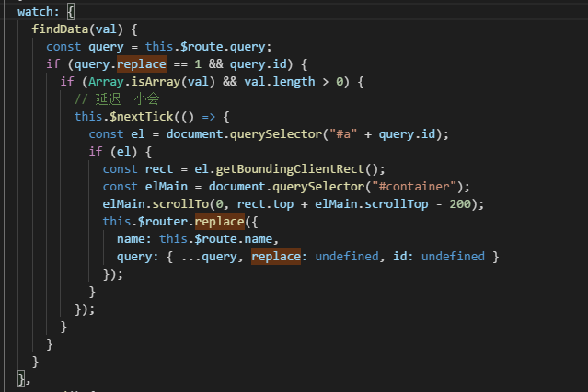
Task: Click 'elMain.scrollTop' expression
Action: click(x=371, y=204)
